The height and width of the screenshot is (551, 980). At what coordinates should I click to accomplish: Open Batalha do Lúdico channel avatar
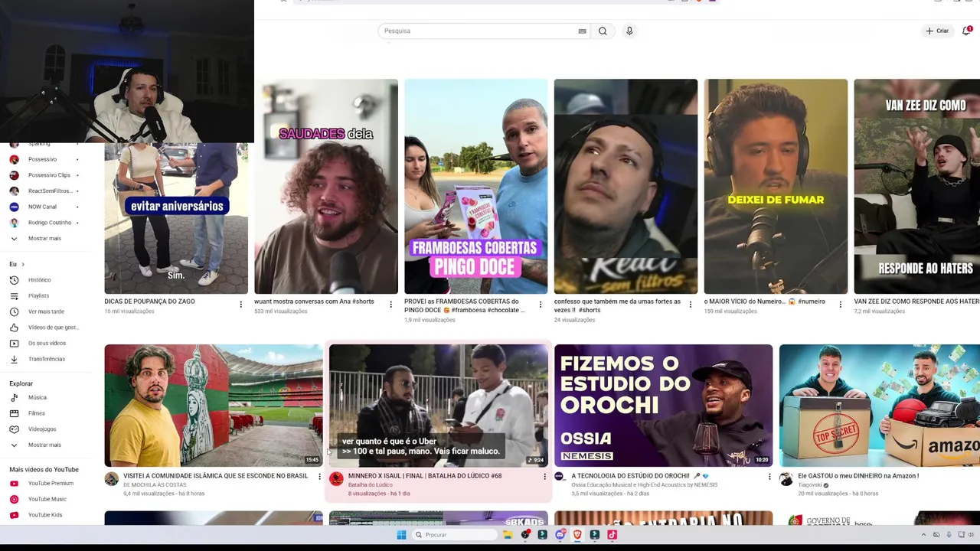click(336, 479)
